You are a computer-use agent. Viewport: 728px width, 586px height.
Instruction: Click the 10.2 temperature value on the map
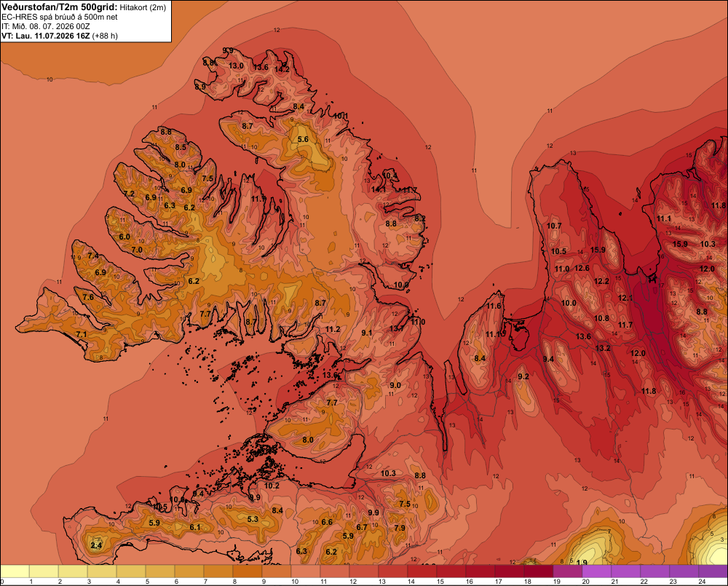[272, 486]
